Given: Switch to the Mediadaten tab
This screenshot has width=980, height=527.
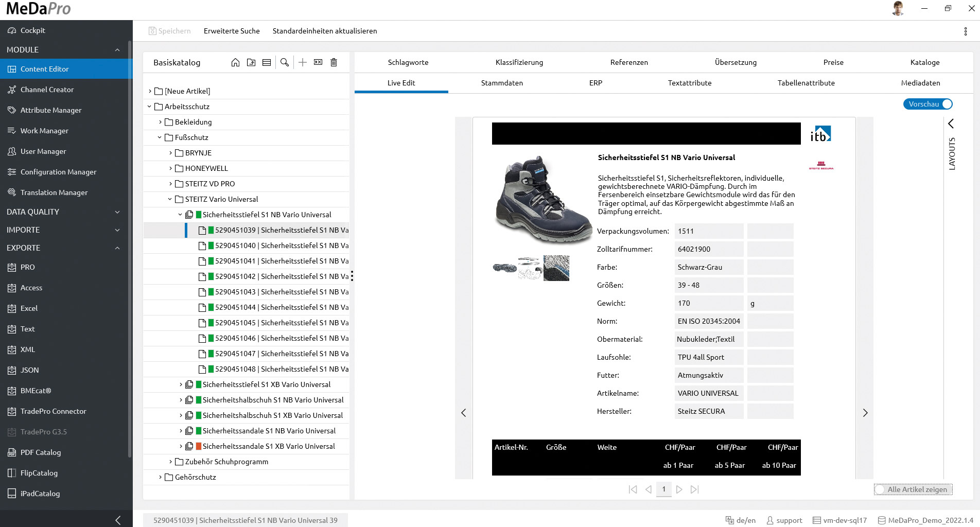Looking at the screenshot, I should pyautogui.click(x=920, y=83).
